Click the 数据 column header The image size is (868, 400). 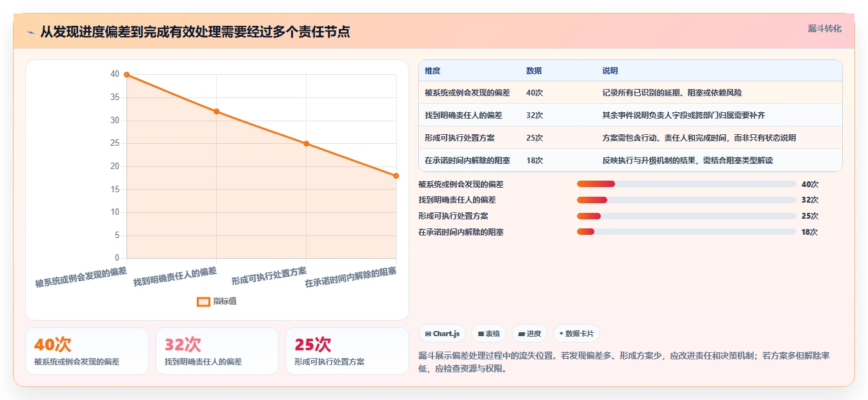pyautogui.click(x=534, y=71)
